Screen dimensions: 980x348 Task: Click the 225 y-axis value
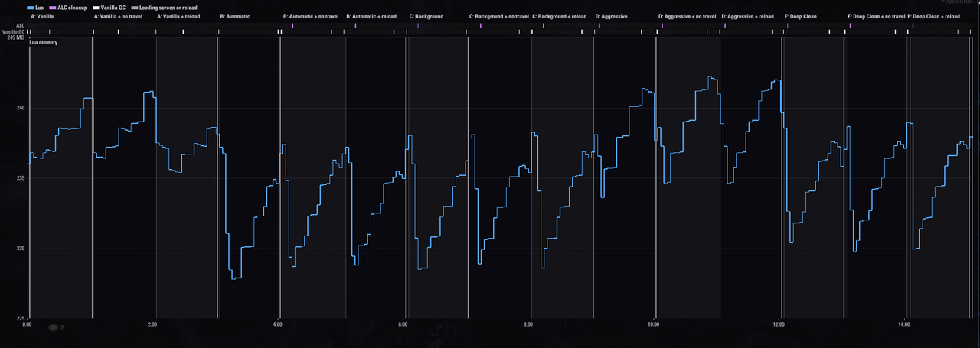tap(21, 318)
